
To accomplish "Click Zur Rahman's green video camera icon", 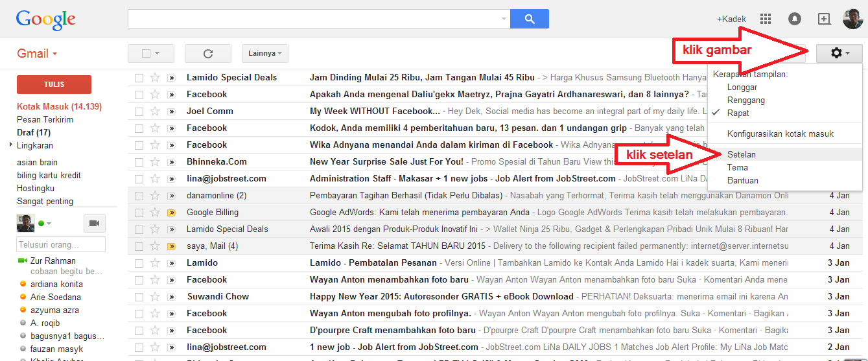I will click(22, 261).
